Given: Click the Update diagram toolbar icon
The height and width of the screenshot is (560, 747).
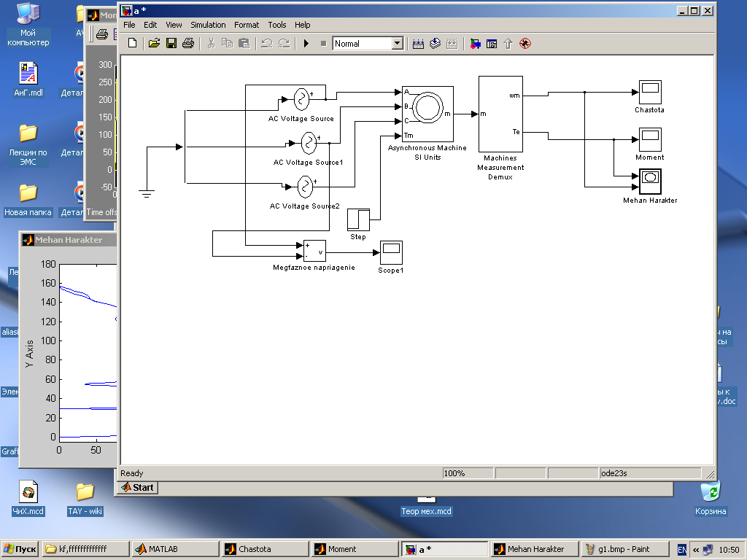Looking at the screenshot, I should tap(452, 44).
